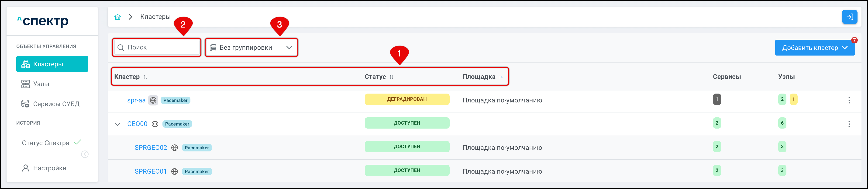Open Настройки in the sidebar
The height and width of the screenshot is (189, 868).
(50, 168)
